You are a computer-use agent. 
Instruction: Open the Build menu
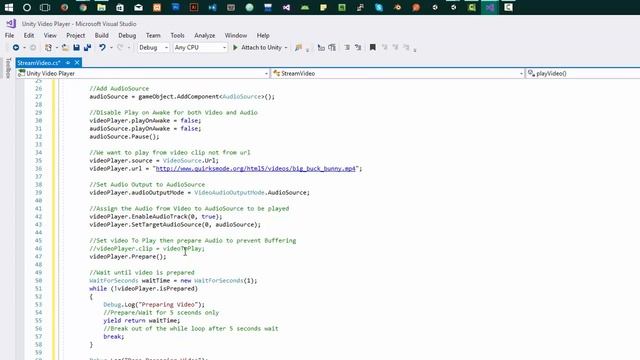click(102, 36)
